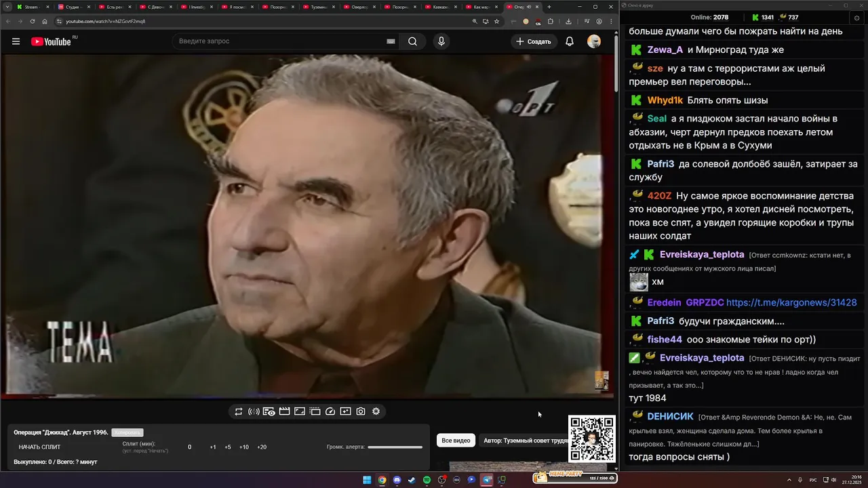Click username Whyd1k in chat

[665, 100]
